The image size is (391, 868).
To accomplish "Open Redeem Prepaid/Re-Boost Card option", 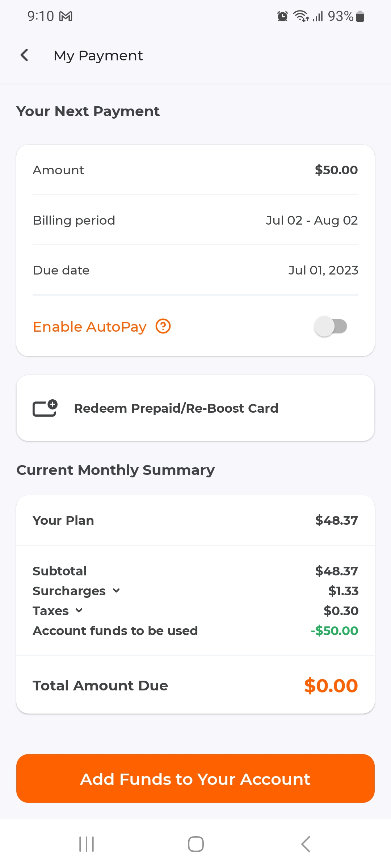I will pyautogui.click(x=176, y=408).
